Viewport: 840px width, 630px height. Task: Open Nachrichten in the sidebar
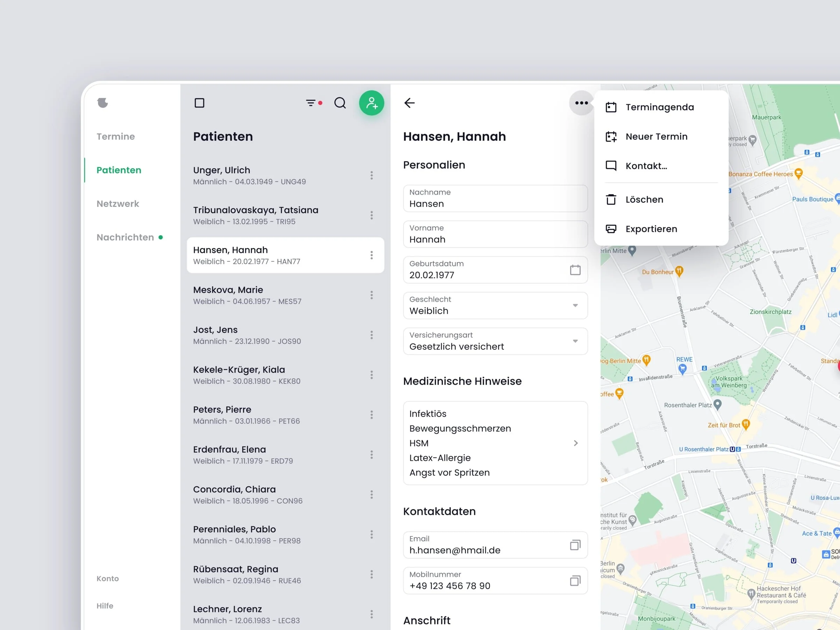point(125,237)
